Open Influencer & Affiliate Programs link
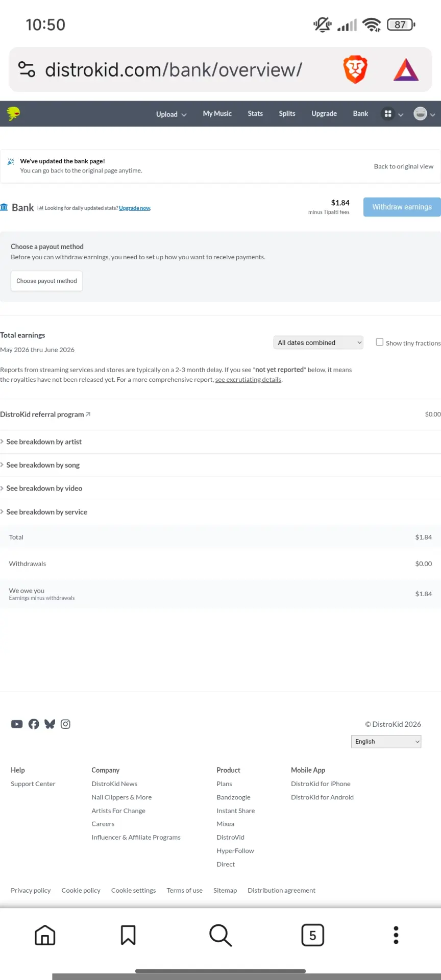Viewport: 441px width, 980px height. [136, 837]
